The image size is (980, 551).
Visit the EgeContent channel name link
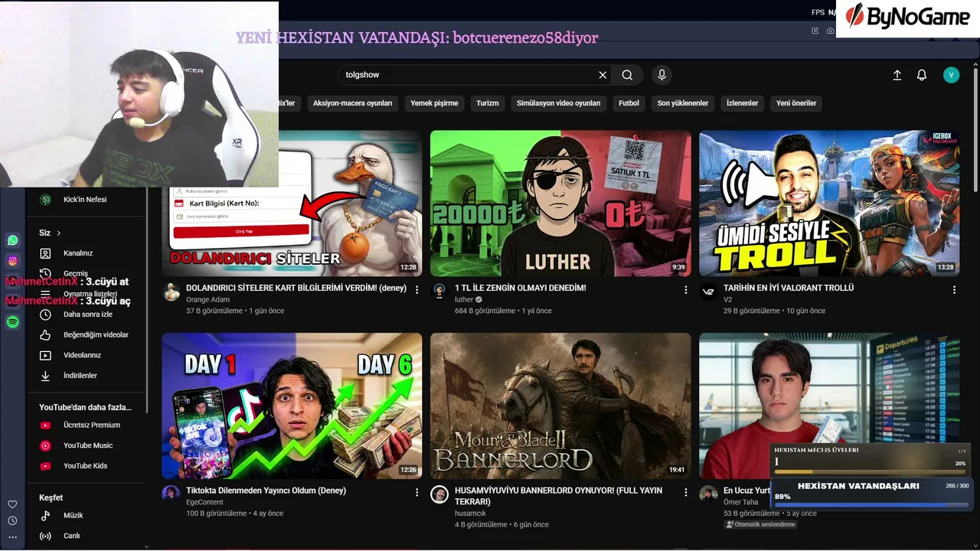204,502
